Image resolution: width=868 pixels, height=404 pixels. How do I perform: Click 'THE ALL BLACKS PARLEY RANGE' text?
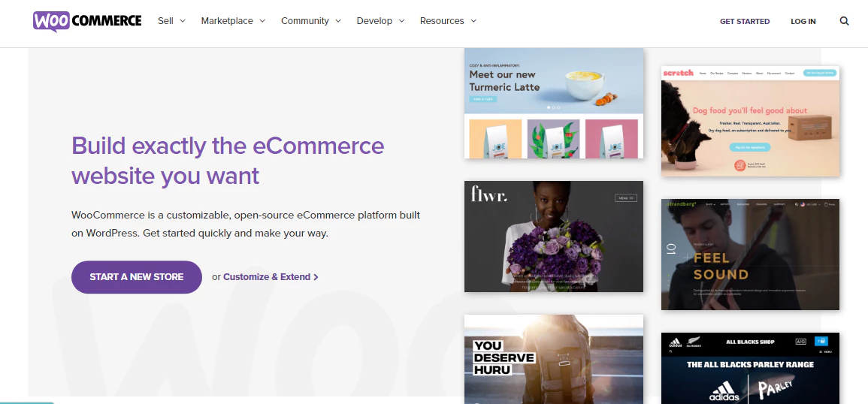pyautogui.click(x=750, y=365)
